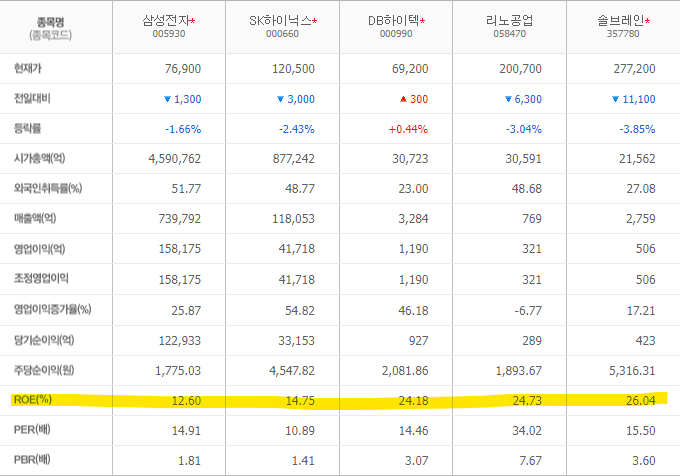
Task: Click the ROE value 26.04
Action: 641,401
